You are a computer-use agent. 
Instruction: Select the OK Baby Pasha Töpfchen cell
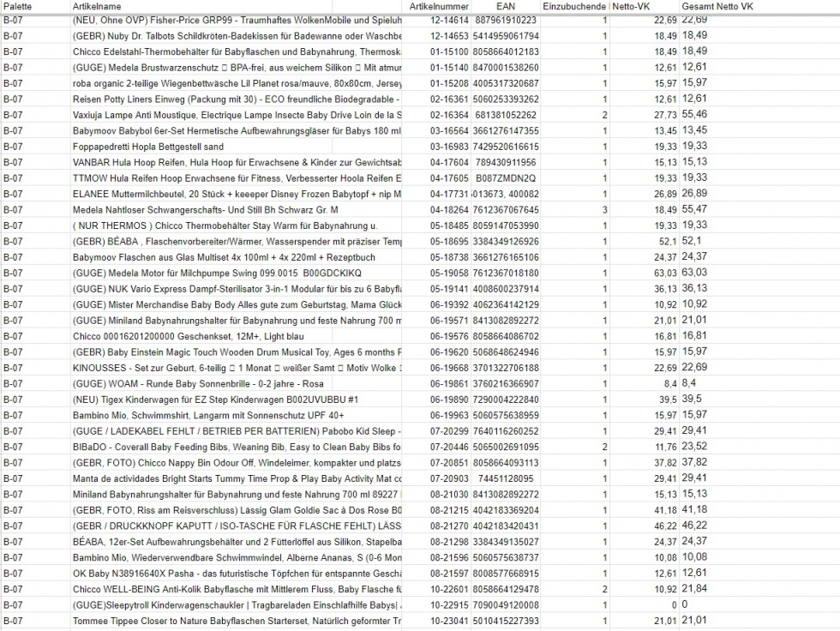click(236, 574)
